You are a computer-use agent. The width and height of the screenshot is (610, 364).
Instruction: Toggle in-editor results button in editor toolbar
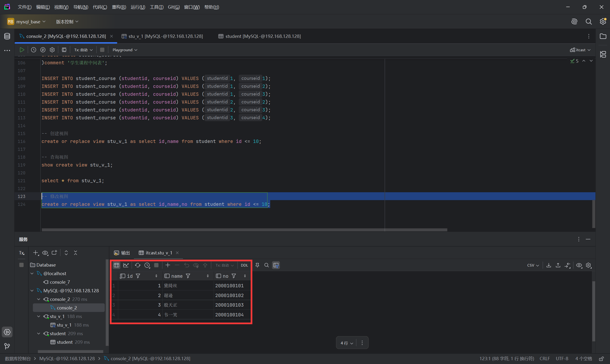pyautogui.click(x=64, y=50)
